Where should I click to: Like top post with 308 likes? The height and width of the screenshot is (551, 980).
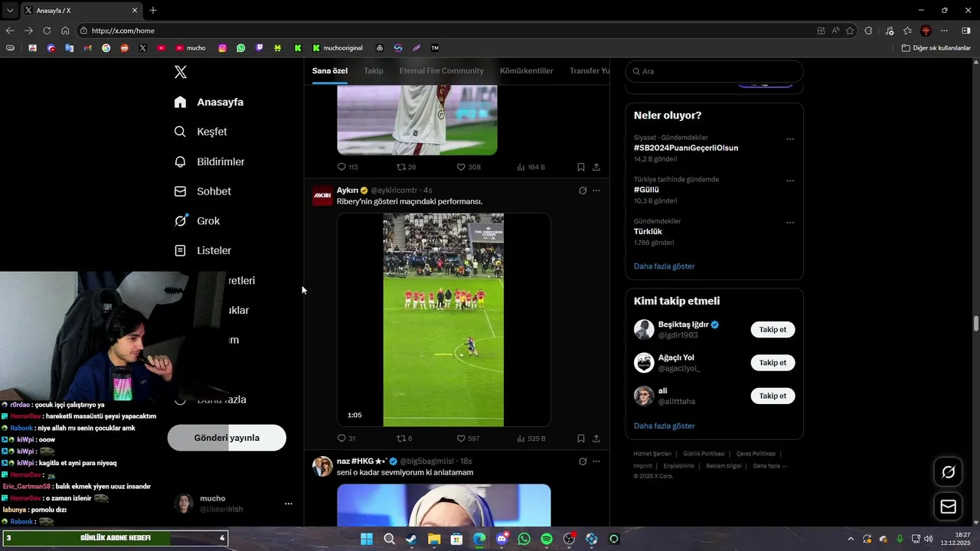[x=461, y=167]
